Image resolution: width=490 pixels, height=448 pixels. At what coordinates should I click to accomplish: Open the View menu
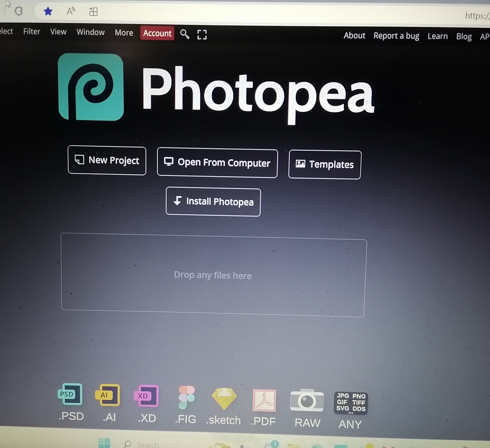point(58,32)
